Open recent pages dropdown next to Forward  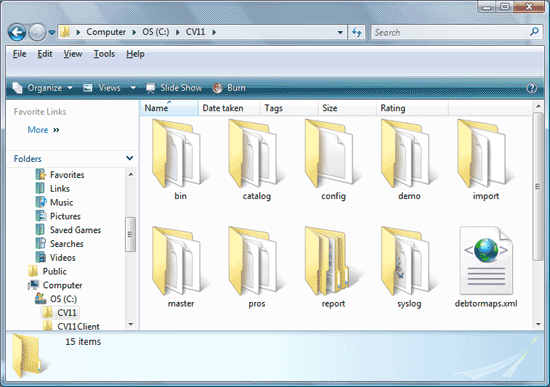[52, 33]
